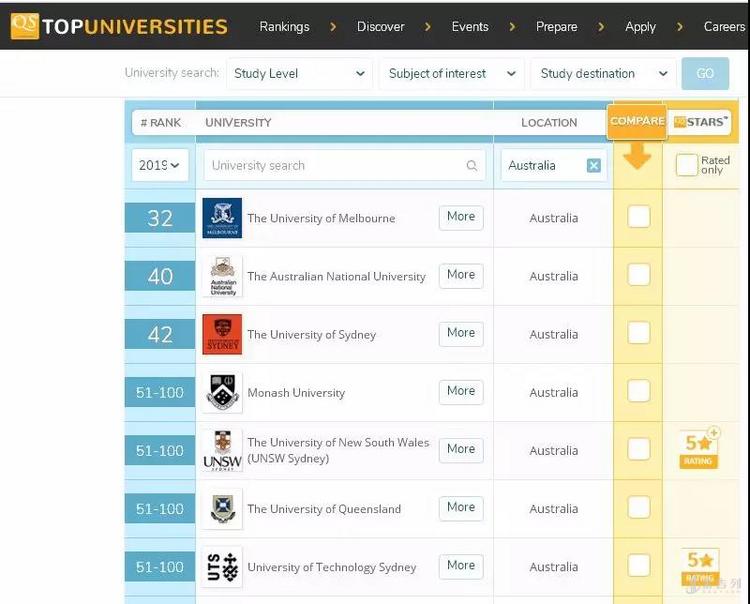Click the Australian National University logo
The width and height of the screenshot is (750, 604).
222,276
